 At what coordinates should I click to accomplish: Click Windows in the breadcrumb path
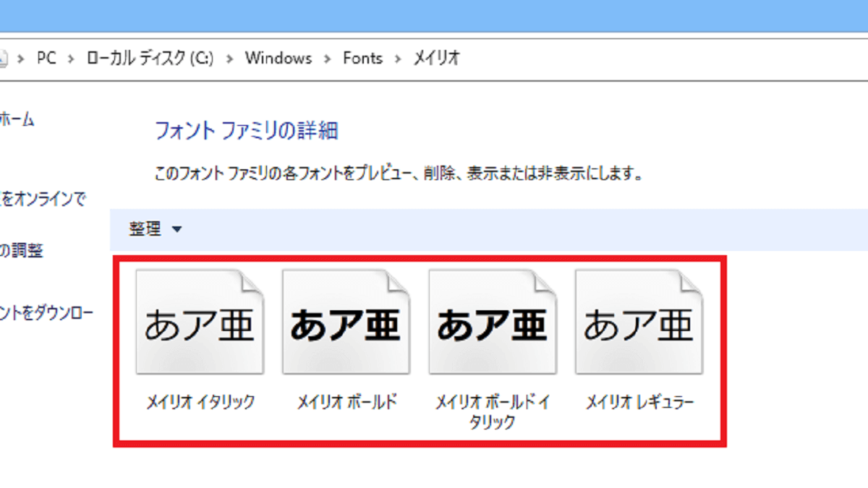point(278,59)
